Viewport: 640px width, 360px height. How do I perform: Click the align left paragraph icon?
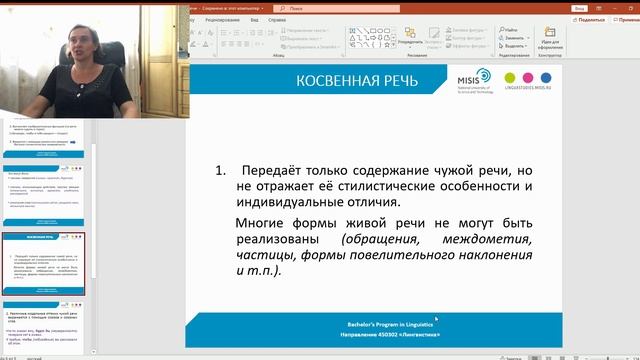(224, 44)
